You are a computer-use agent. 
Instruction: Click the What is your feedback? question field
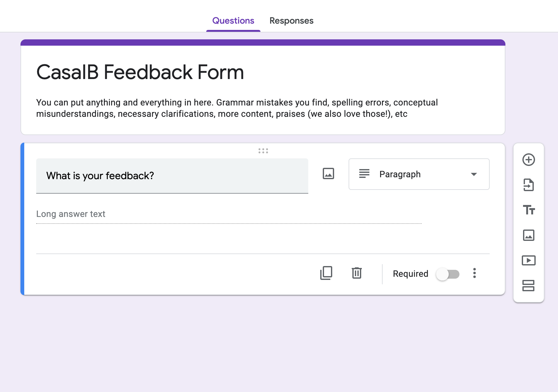[172, 176]
